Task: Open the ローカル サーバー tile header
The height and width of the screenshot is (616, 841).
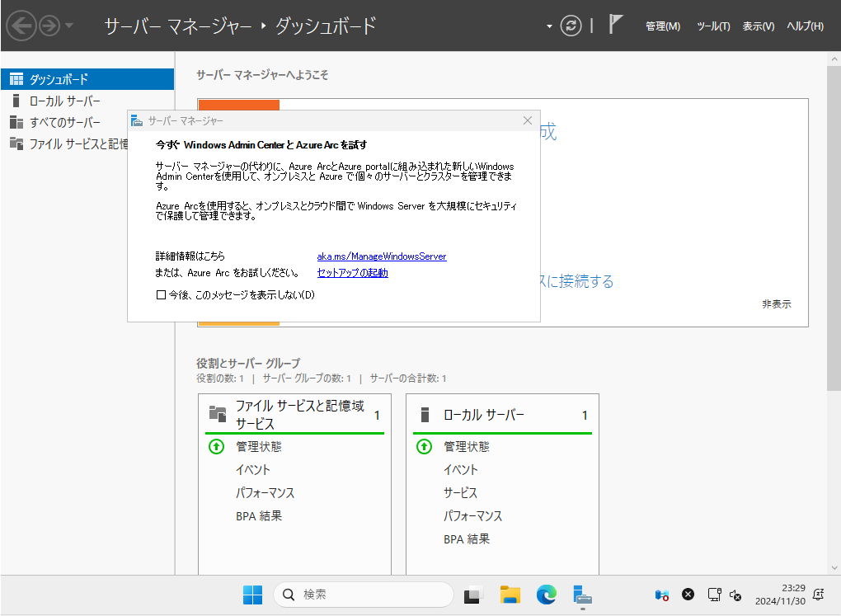Action: (502, 414)
